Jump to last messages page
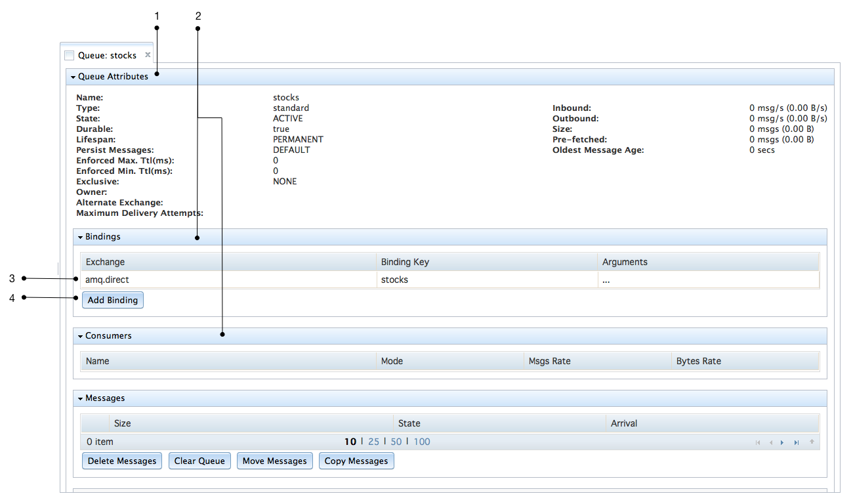This screenshot has height=504, width=853. tap(797, 442)
